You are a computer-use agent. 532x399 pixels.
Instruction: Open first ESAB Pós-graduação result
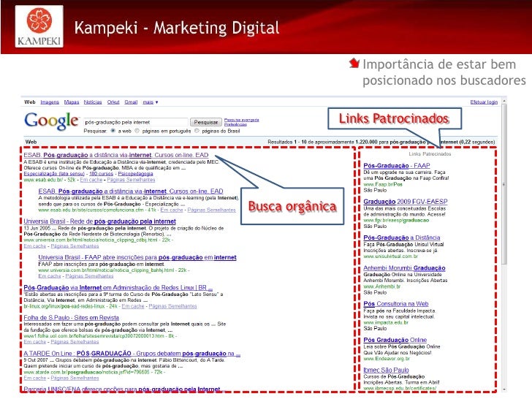[x=116, y=155]
